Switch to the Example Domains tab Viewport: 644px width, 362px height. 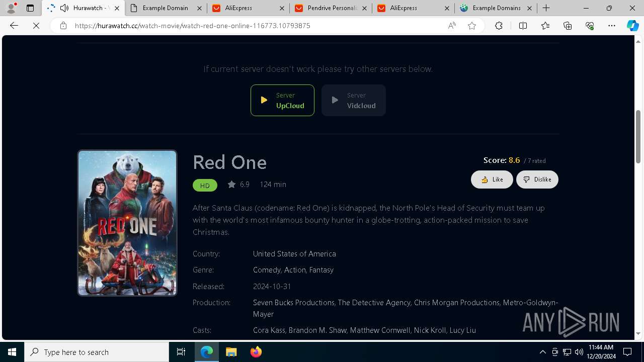(x=496, y=8)
